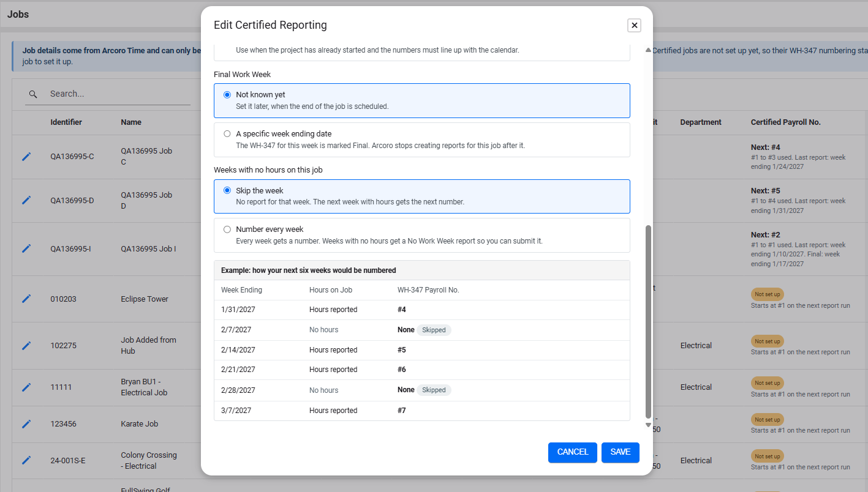Cancel editing certified reporting
Screen dimensions: 868x492
coord(573,452)
